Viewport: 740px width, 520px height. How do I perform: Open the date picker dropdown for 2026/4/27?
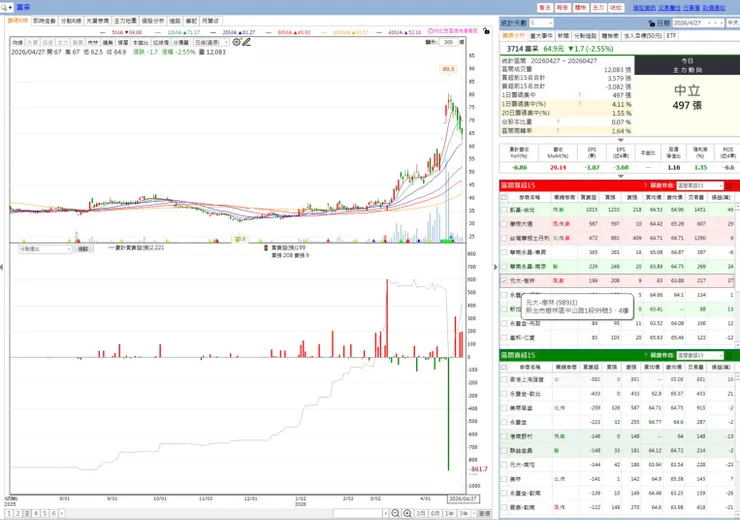(709, 23)
